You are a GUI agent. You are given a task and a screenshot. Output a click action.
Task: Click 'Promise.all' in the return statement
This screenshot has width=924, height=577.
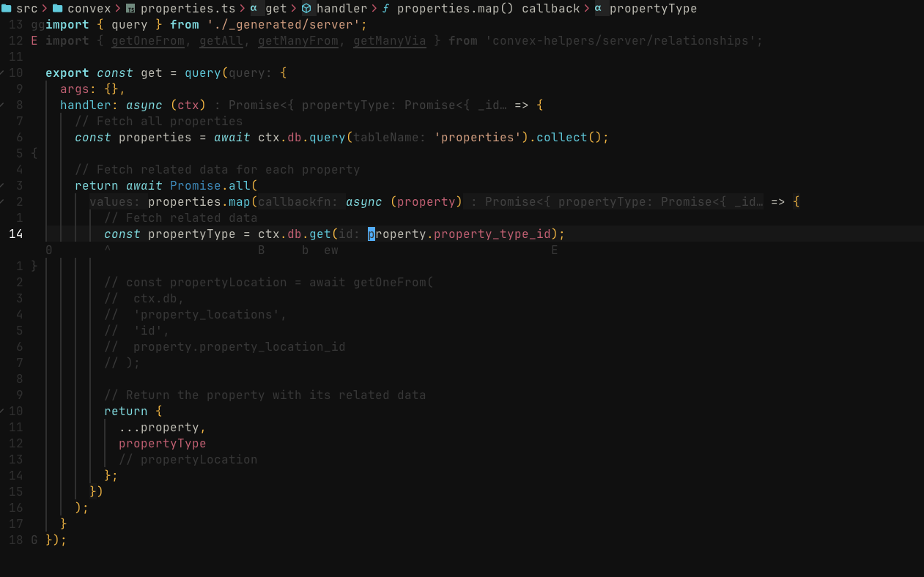point(210,186)
